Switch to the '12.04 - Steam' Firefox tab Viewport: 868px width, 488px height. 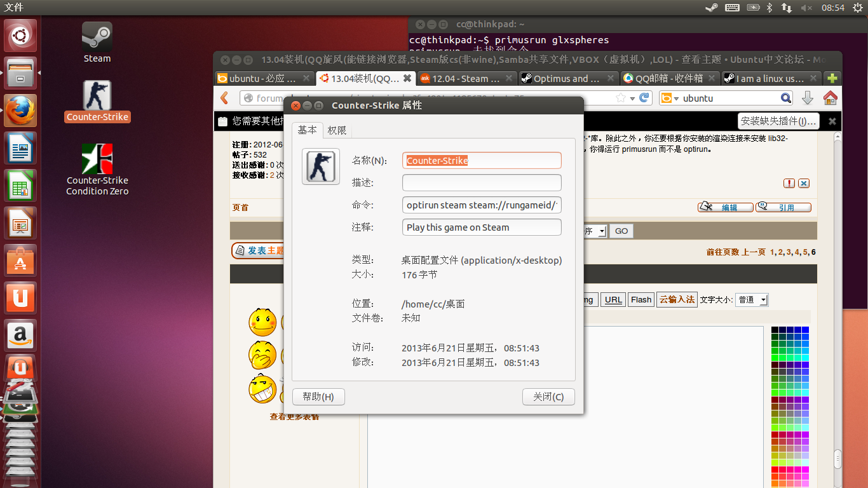(467, 79)
